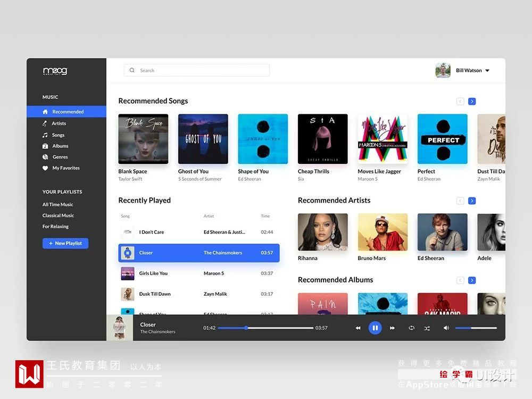This screenshot has height=399, width=532.
Task: Open the red 24K Magic album cover
Action: tap(443, 304)
